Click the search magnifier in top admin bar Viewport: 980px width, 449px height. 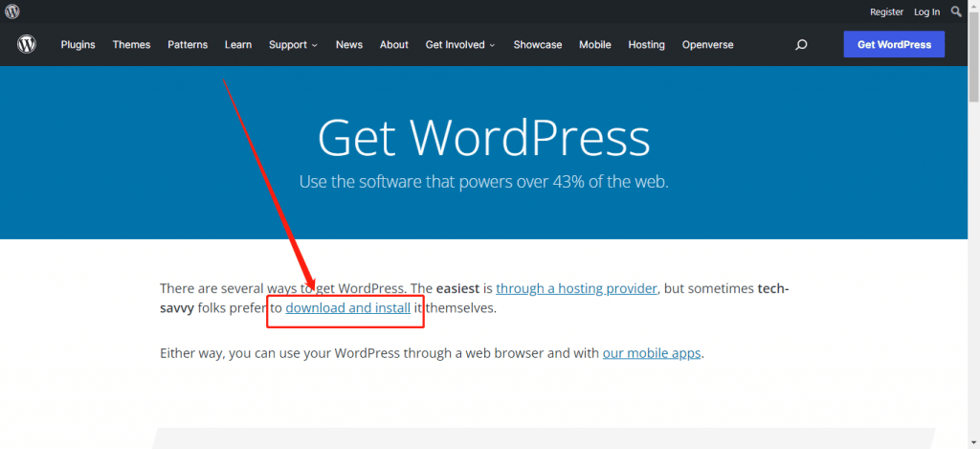[956, 11]
